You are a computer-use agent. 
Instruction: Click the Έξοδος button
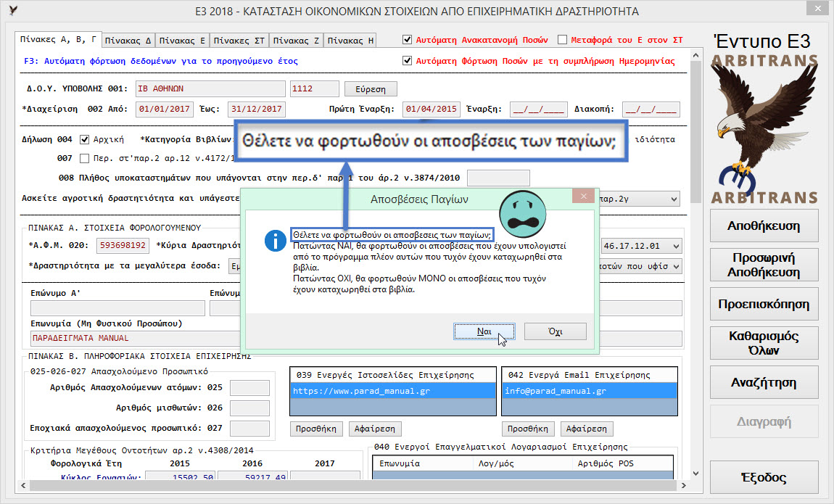764,477
